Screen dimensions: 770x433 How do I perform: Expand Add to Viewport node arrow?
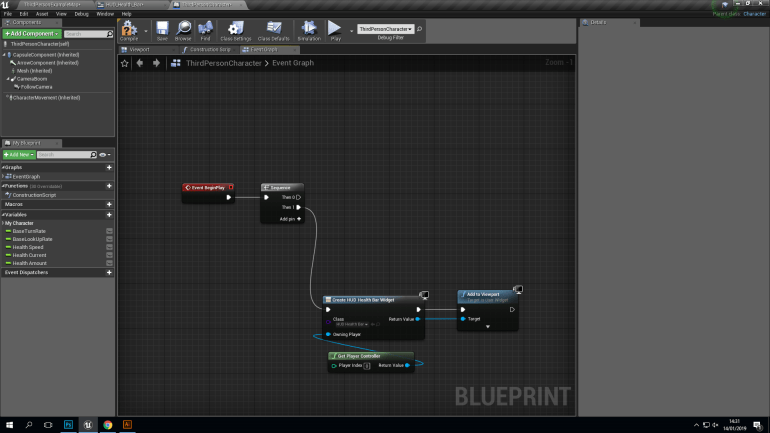[488, 326]
